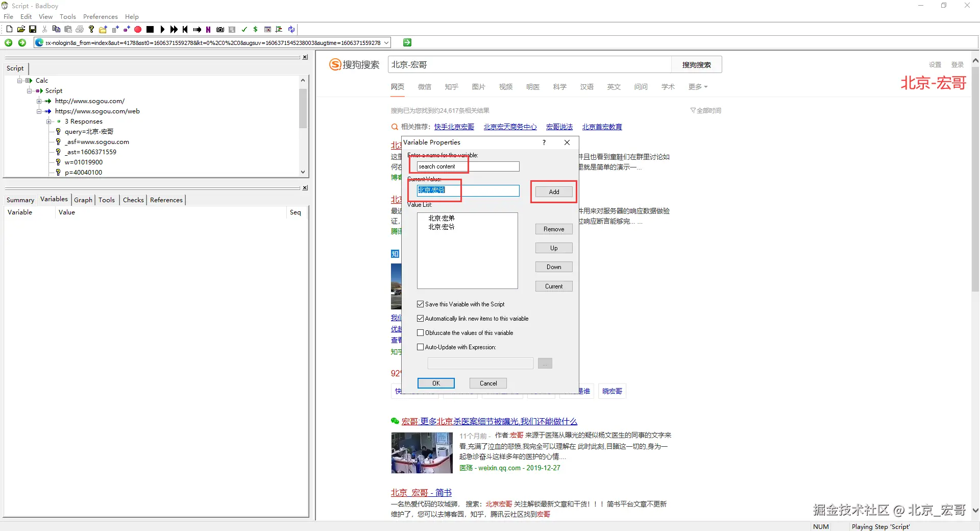The height and width of the screenshot is (531, 980).
Task: Add a new step with the purple dot icon
Action: pos(127,30)
